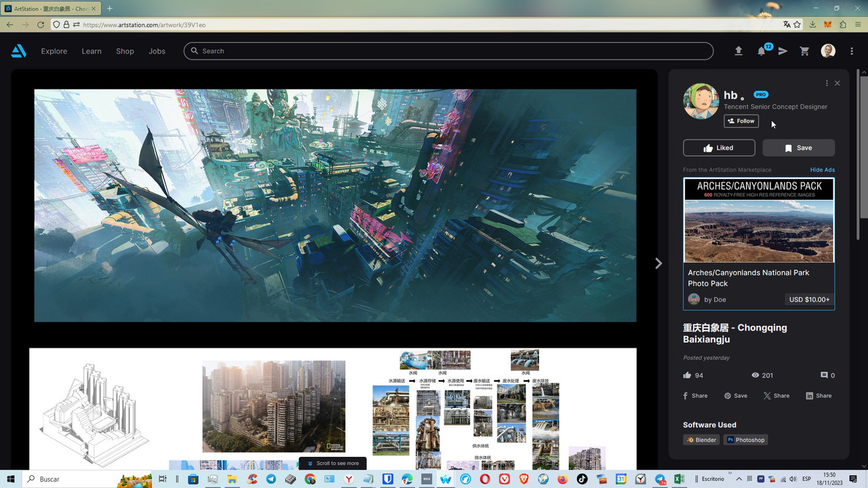Viewport: 868px width, 488px height.
Task: Open artwork panel three-dot options
Action: pyautogui.click(x=827, y=83)
